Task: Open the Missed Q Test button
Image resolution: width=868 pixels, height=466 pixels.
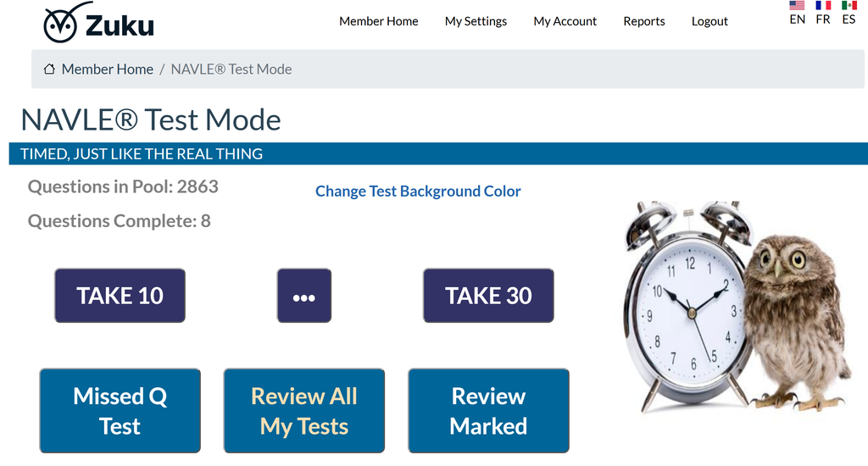Action: [x=120, y=411]
